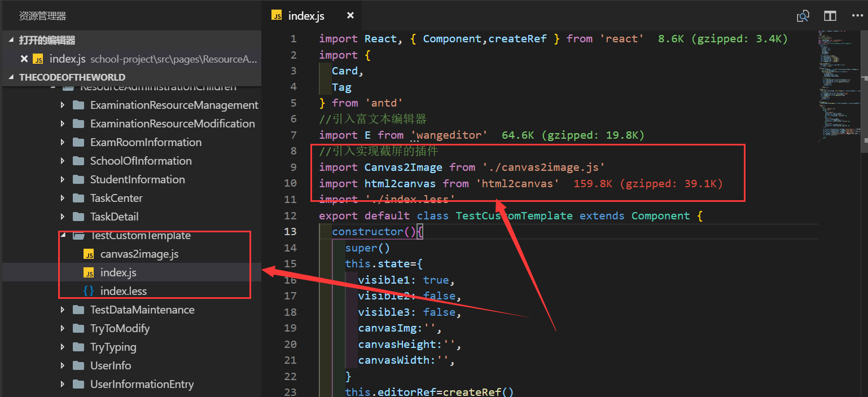868x397 pixels.
Task: Click the ExamRoomInformation folder icon
Action: tap(78, 143)
